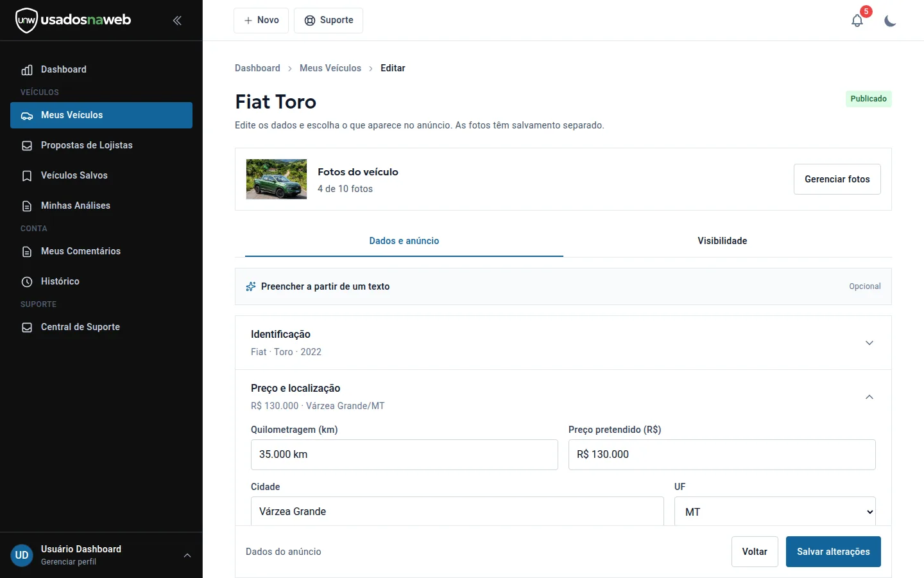Click the Publicado status badge
The width and height of the screenshot is (924, 578).
869,99
